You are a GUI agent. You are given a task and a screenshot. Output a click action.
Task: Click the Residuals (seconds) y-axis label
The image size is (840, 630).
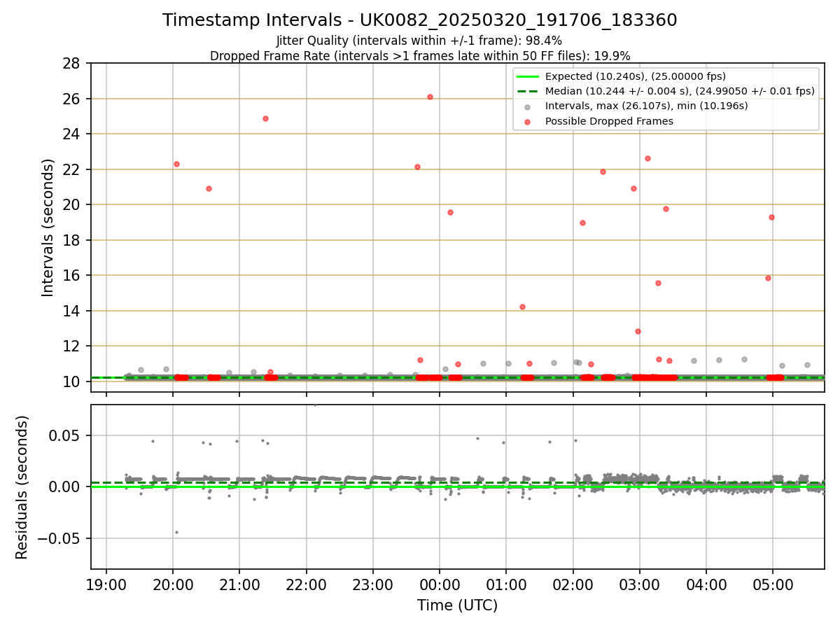[x=22, y=487]
